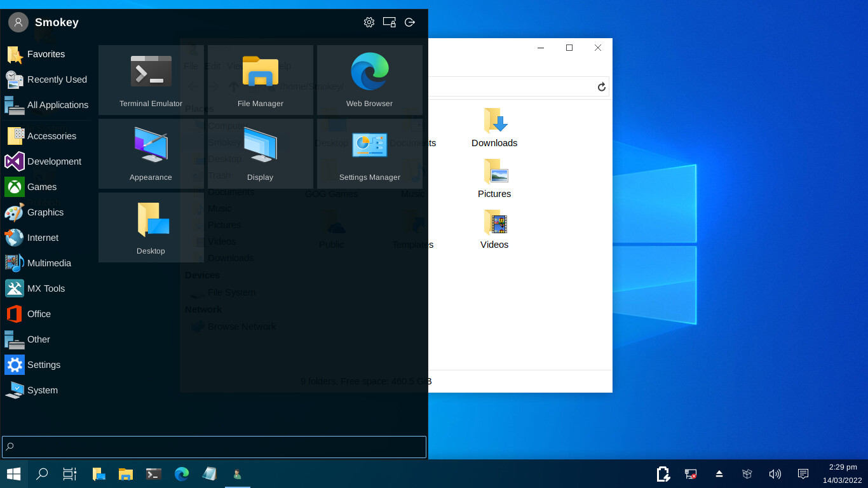Select Recently Used category

pos(48,79)
